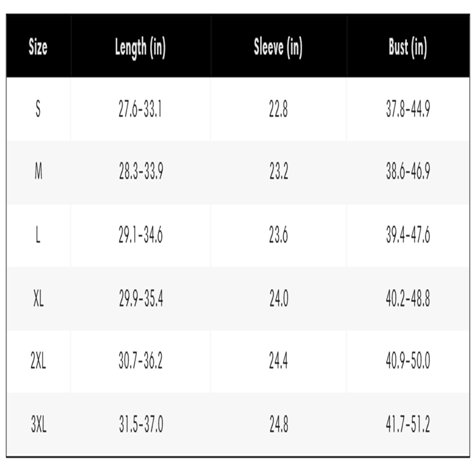Click the Sleeve (in) column header

(x=278, y=48)
